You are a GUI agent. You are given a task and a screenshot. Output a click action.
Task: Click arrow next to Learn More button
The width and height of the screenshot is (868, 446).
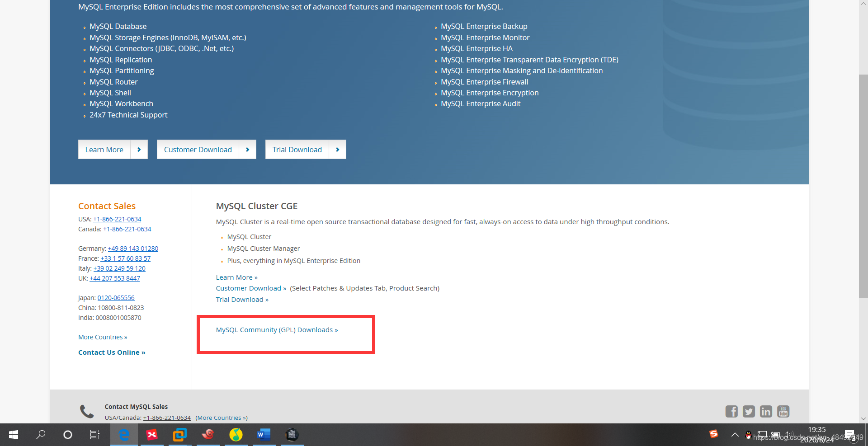coord(139,150)
